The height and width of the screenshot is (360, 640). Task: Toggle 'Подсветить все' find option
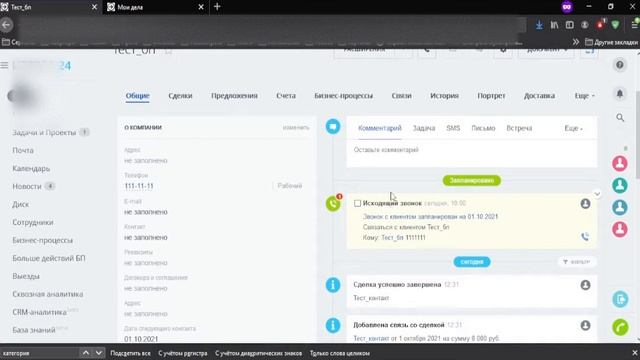(130, 353)
